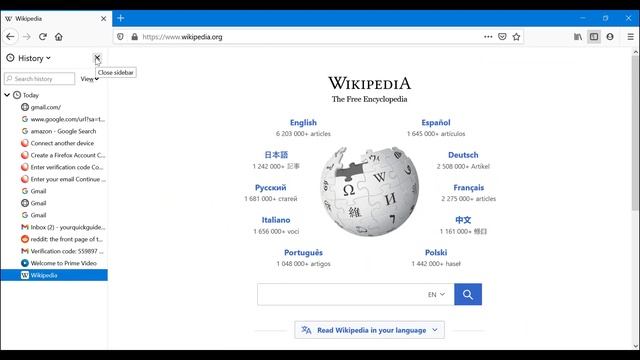Open English Wikipedia link

point(303,122)
